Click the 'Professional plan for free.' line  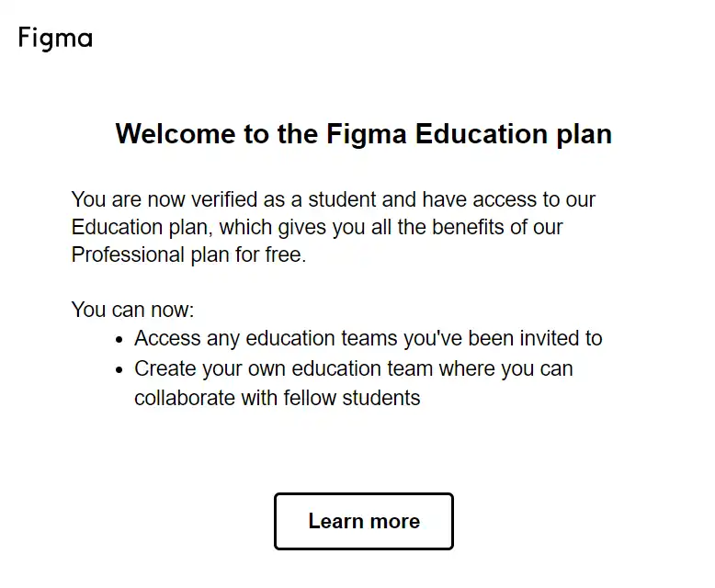point(188,254)
